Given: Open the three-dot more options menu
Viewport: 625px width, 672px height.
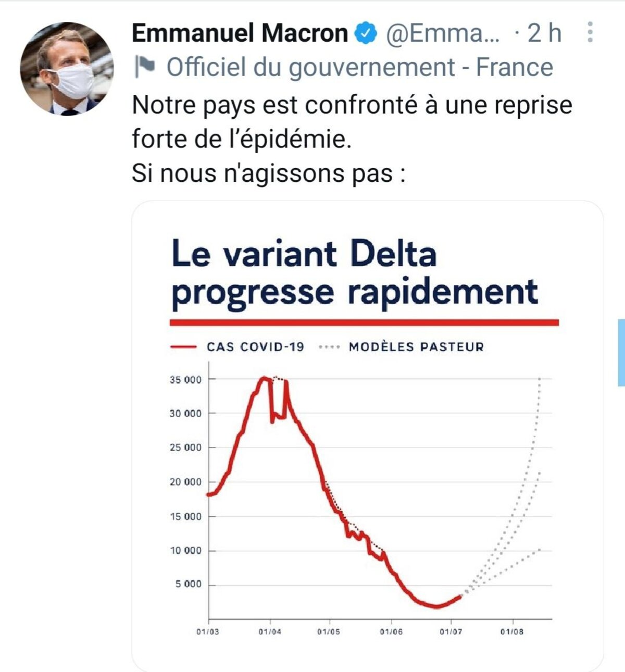Looking at the screenshot, I should coord(590,32).
